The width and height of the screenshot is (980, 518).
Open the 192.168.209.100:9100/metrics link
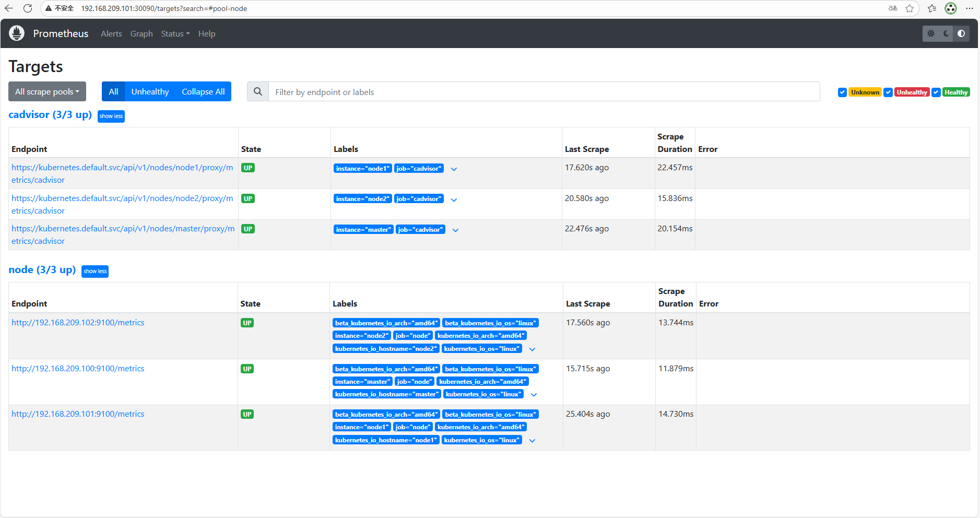pos(78,369)
